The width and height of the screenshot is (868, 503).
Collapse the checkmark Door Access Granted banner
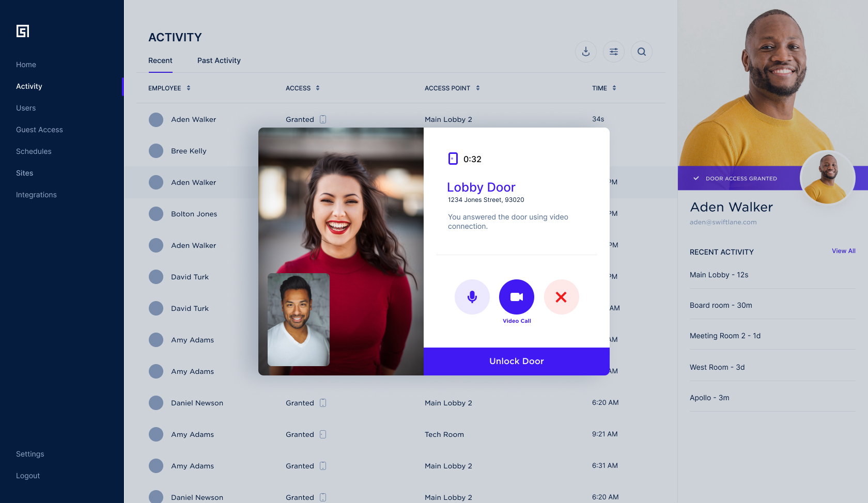(x=696, y=178)
